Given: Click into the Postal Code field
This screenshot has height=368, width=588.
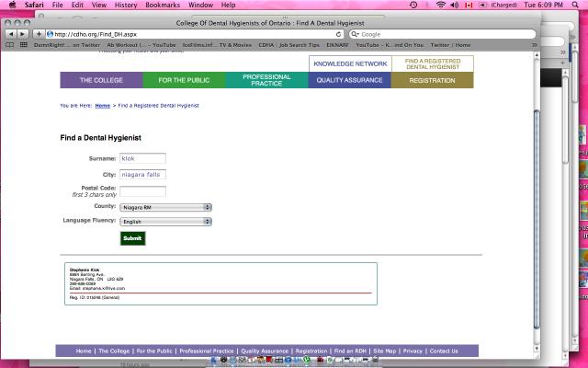Looking at the screenshot, I should point(142,191).
